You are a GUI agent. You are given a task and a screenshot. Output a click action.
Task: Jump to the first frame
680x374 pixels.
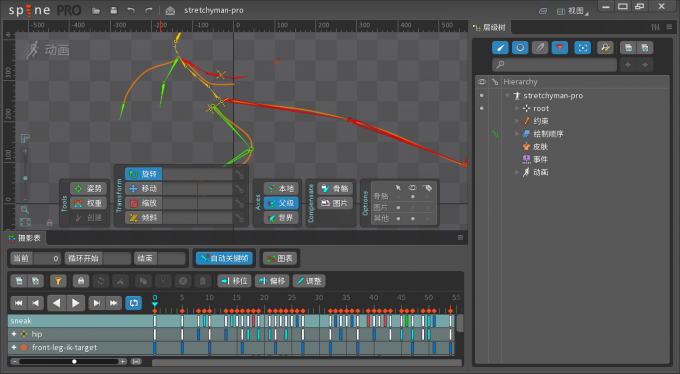tap(18, 303)
